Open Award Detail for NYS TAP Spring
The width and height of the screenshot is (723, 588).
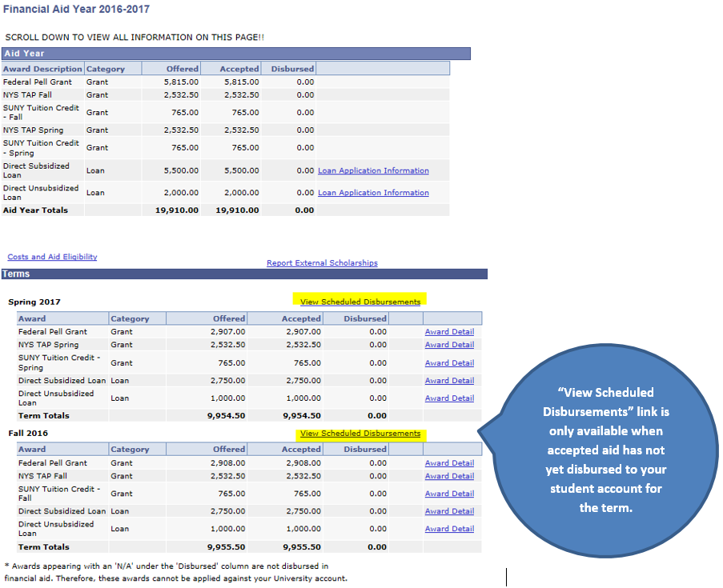click(x=449, y=345)
